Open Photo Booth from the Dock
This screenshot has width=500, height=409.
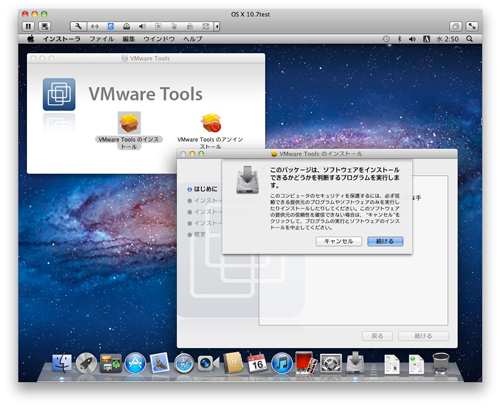click(x=306, y=362)
